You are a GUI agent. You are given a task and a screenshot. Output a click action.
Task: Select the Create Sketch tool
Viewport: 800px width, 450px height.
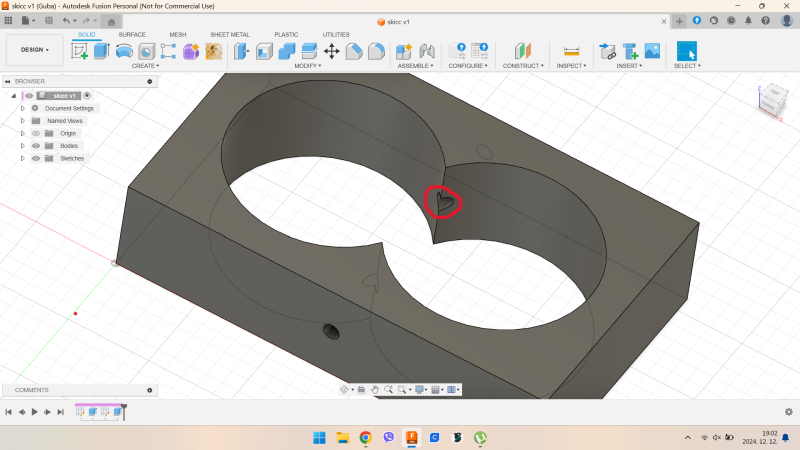[80, 51]
